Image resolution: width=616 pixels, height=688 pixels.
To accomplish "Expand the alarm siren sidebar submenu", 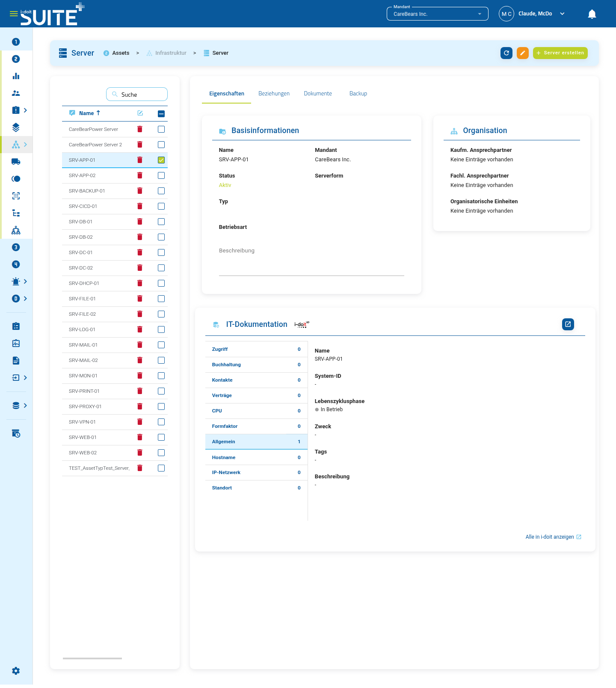I will pyautogui.click(x=25, y=282).
